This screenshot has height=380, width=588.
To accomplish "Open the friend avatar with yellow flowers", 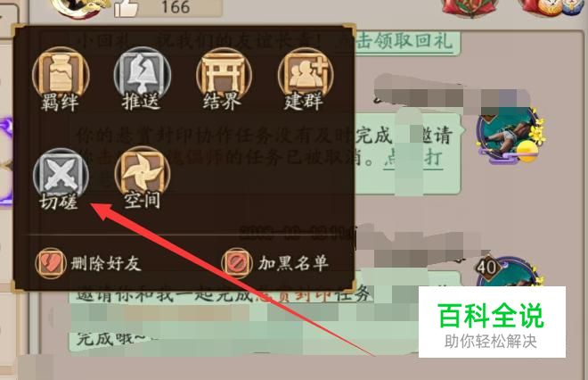I will pyautogui.click(x=510, y=136).
